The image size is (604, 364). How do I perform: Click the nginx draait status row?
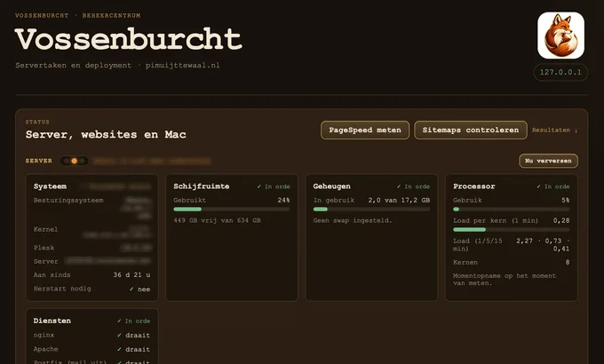(x=91, y=335)
